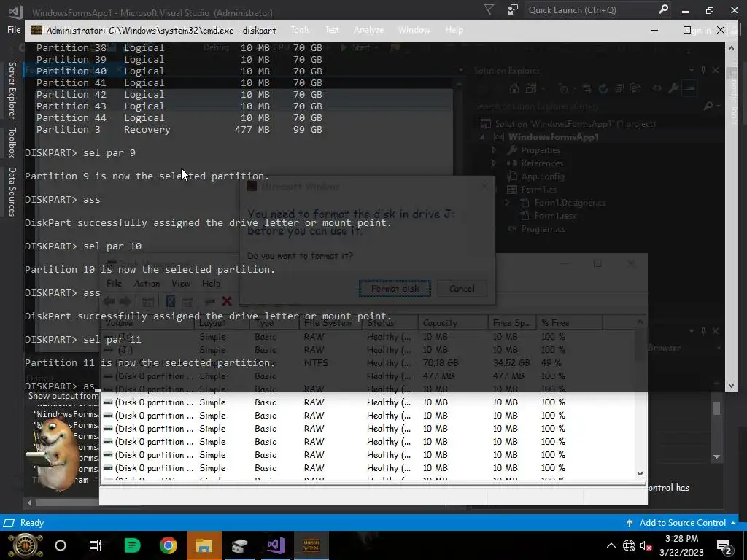Click the console tree icon in Disk Management toolbar
747x560 pixels.
tap(147, 301)
